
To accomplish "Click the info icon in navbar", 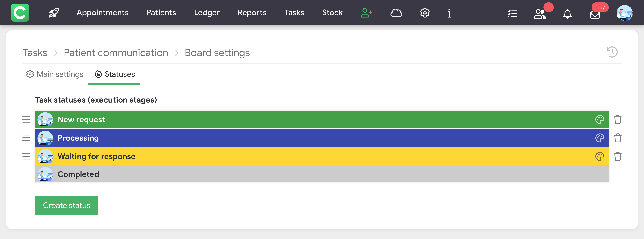I will (449, 13).
